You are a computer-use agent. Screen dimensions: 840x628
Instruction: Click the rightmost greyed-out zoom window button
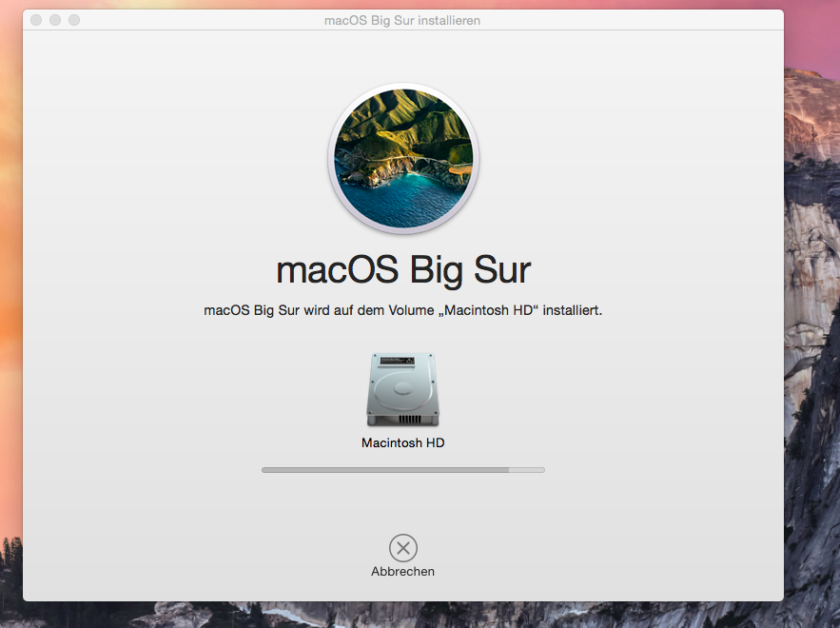point(74,20)
